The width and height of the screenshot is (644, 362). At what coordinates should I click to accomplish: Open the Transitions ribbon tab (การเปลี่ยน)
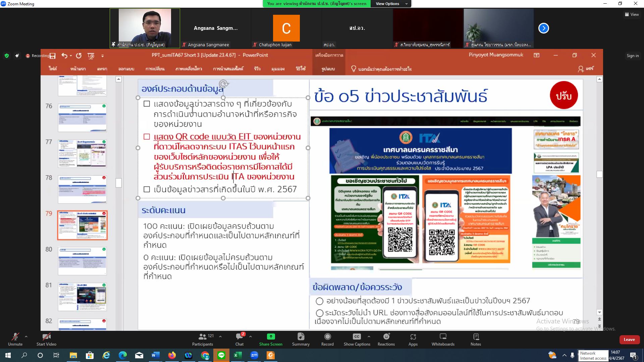155,69
